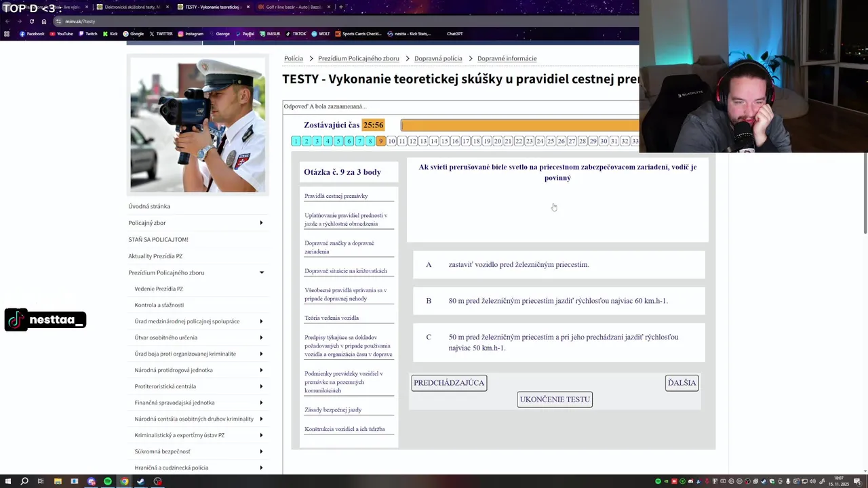Open the Windows Start menu
Image resolution: width=868 pixels, height=488 pixels.
[x=7, y=481]
